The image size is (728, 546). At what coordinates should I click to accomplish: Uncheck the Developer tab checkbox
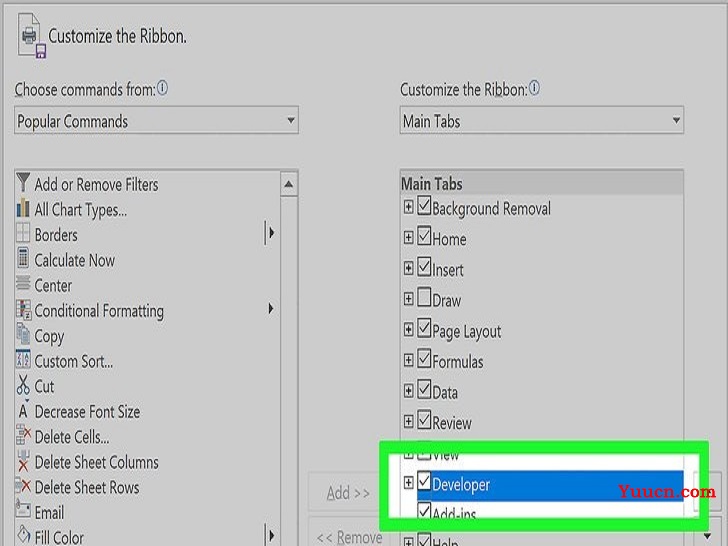pyautogui.click(x=424, y=481)
